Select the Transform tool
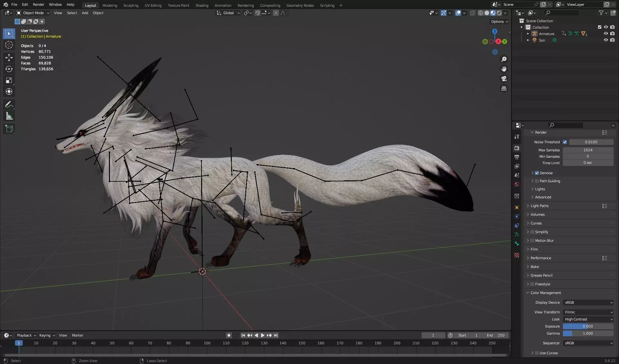This screenshot has height=364, width=619. coord(9,92)
